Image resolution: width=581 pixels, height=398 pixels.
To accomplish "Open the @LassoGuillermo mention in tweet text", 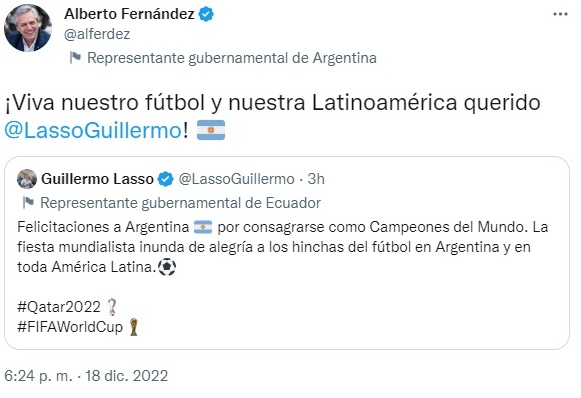I will [x=93, y=130].
